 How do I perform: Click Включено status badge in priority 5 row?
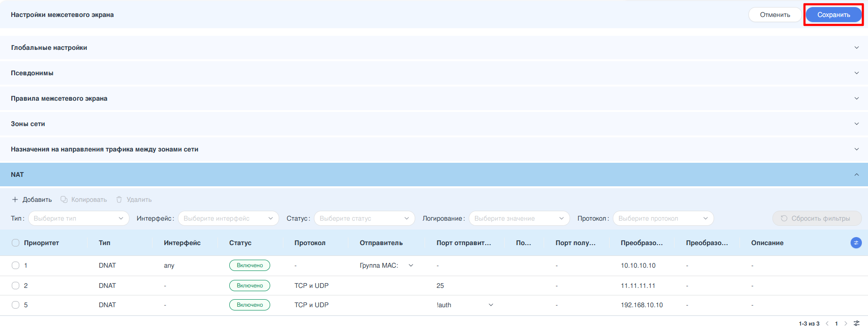tap(249, 305)
